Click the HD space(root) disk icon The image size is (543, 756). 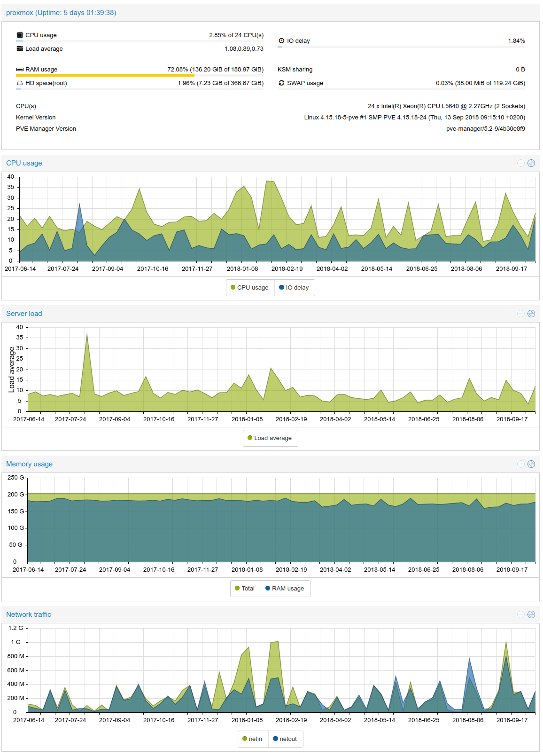click(x=20, y=83)
